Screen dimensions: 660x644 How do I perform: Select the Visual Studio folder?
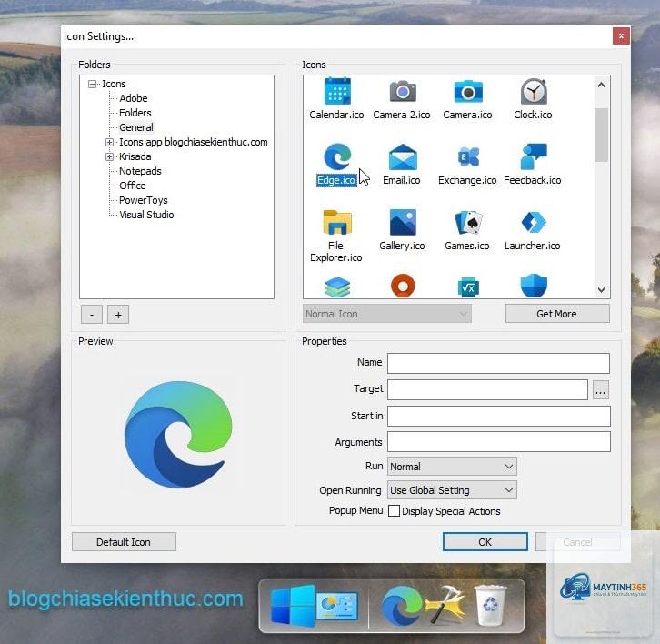(x=146, y=215)
